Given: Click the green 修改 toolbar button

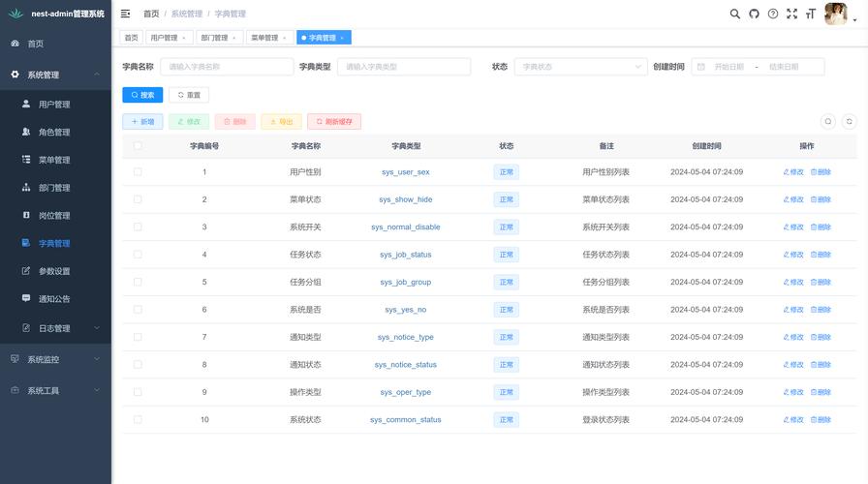Looking at the screenshot, I should pos(189,122).
